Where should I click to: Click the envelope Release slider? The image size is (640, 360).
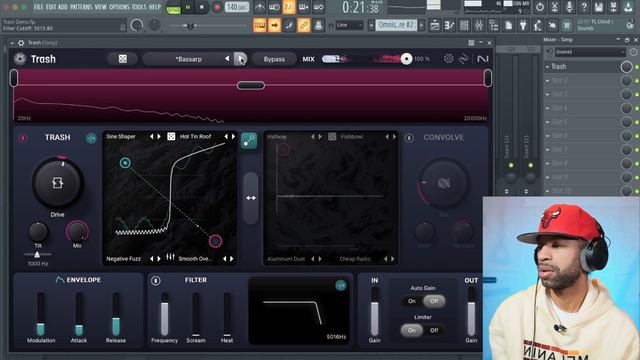click(x=116, y=314)
